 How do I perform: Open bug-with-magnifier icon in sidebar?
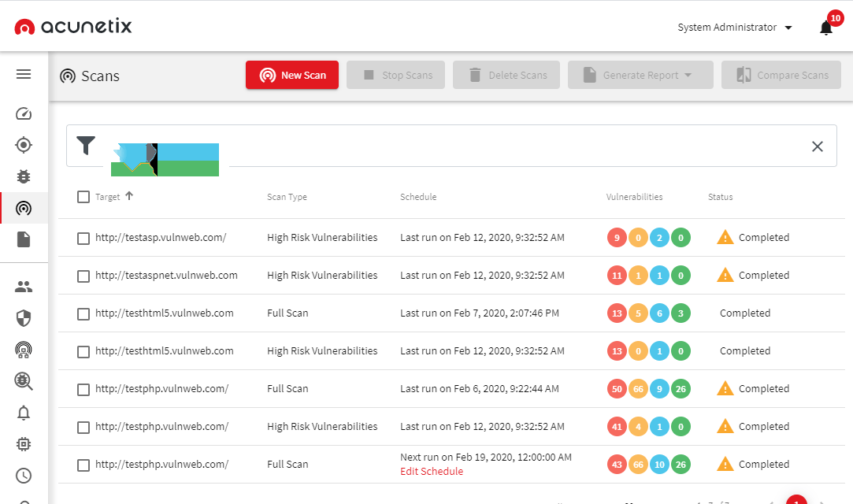point(24,381)
